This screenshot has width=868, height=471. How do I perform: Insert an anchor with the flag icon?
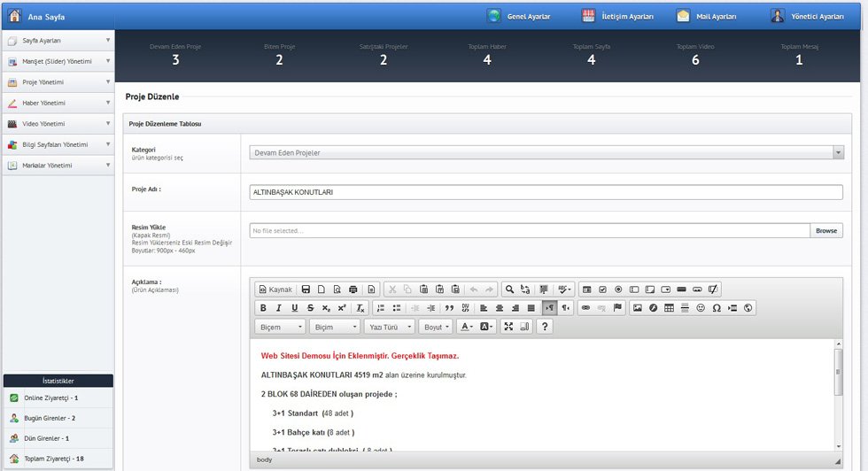click(x=617, y=308)
